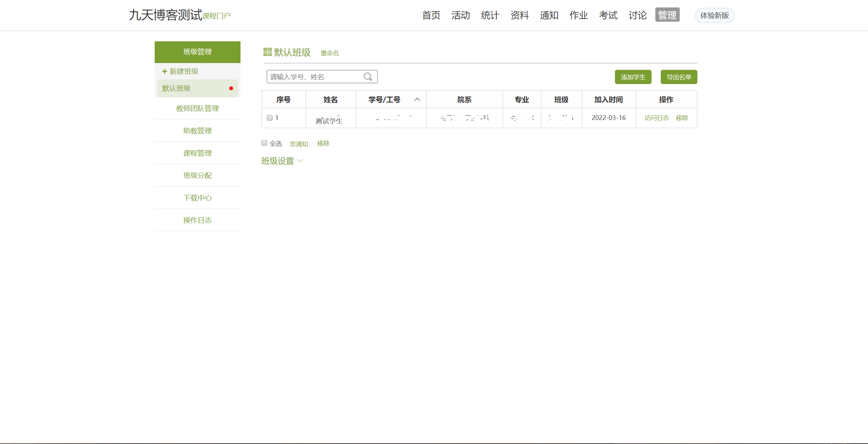
Task: Open 操作日志 from the sidebar
Action: tap(197, 220)
